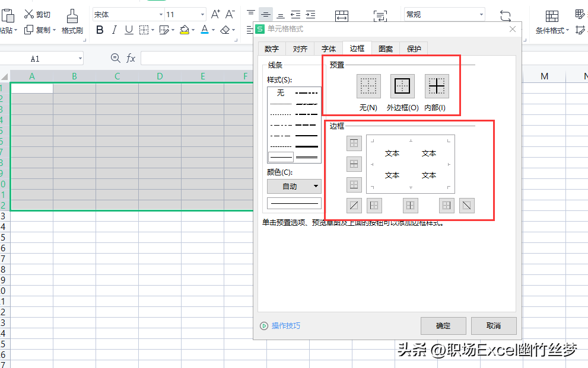Toggle Underline formatting
The height and width of the screenshot is (368, 588).
pyautogui.click(x=129, y=30)
